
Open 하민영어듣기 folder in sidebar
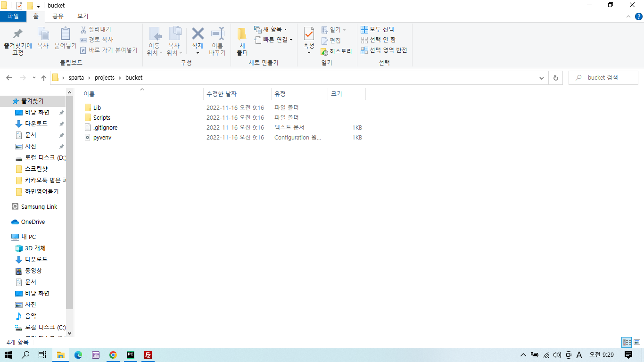click(37, 191)
